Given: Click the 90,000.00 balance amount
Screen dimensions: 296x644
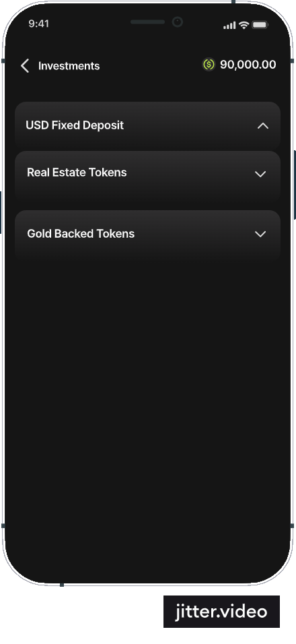Looking at the screenshot, I should click(x=248, y=65).
